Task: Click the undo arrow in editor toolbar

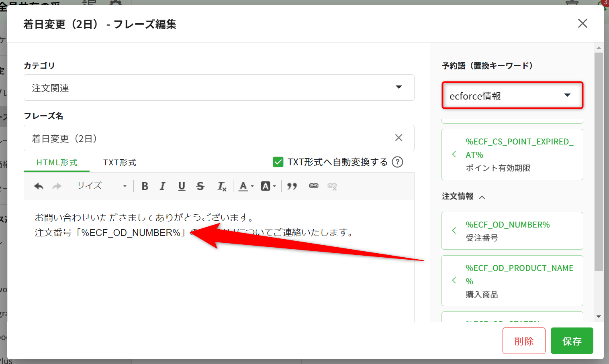Action: (39, 186)
